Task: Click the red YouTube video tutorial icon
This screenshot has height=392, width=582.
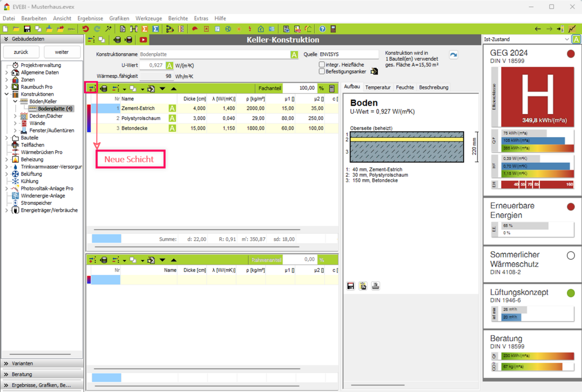Action: 143,40
